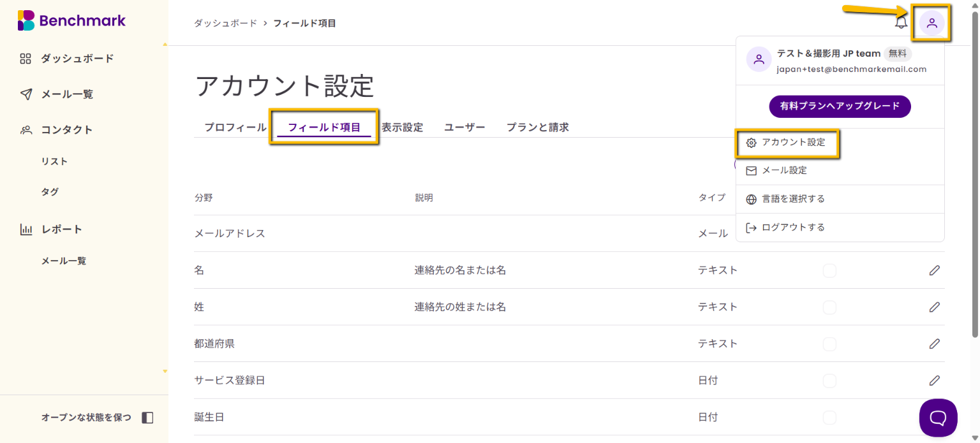Open メール一覧 under レポート
This screenshot has width=980, height=443.
(x=64, y=261)
